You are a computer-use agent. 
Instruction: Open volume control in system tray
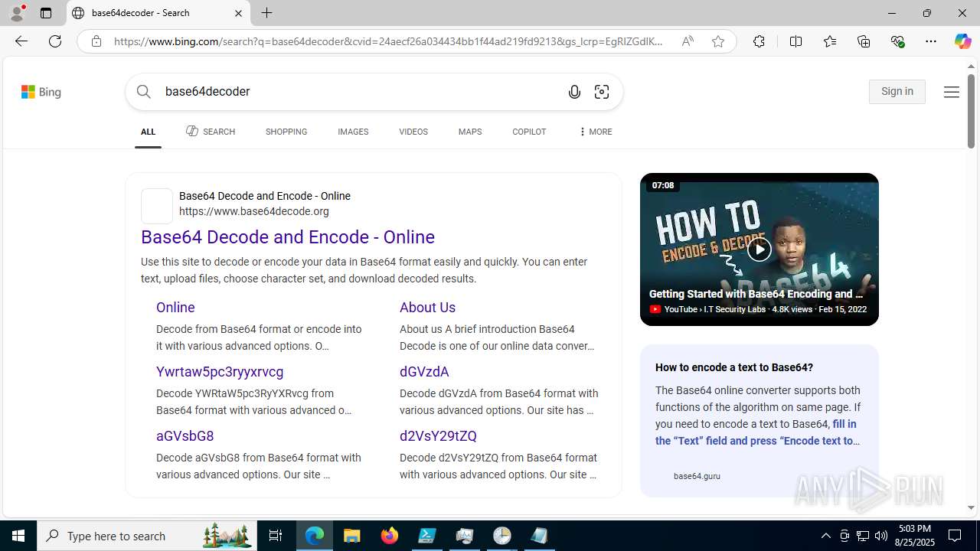tap(880, 536)
